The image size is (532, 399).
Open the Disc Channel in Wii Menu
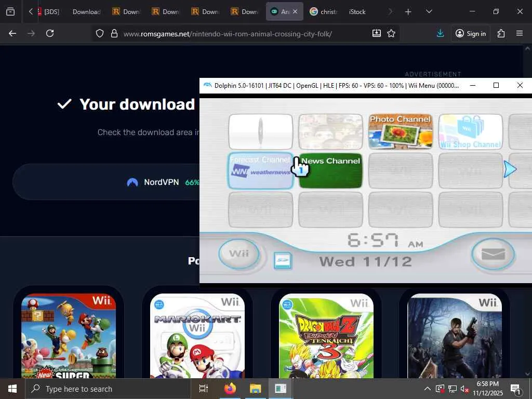[261, 131]
